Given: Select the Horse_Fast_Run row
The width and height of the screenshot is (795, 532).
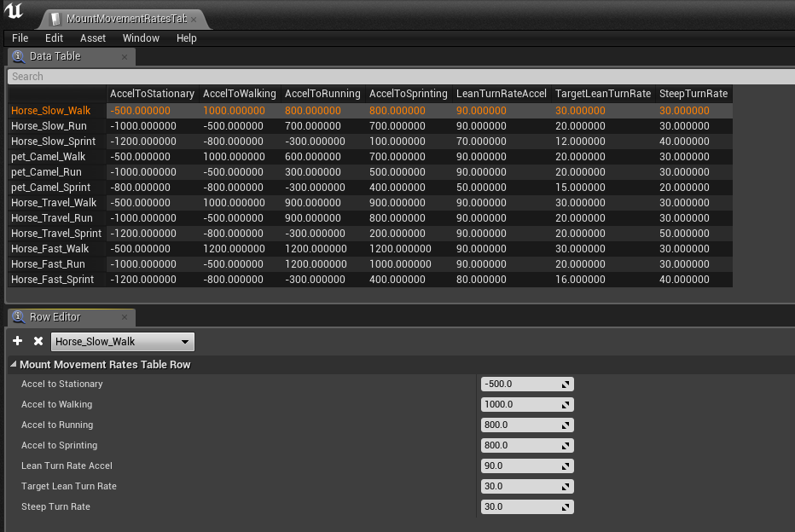Looking at the screenshot, I should [x=49, y=264].
